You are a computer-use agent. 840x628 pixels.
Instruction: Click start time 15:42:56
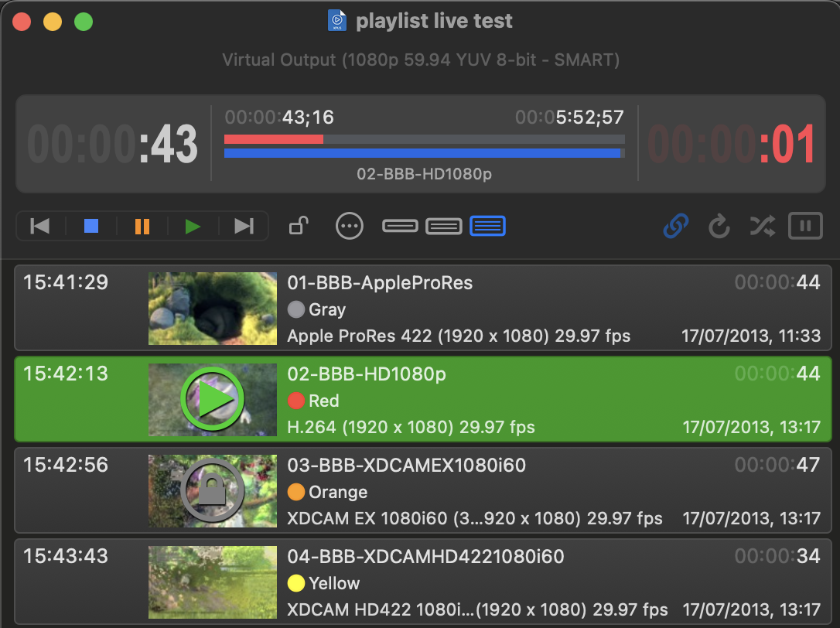[x=65, y=465]
